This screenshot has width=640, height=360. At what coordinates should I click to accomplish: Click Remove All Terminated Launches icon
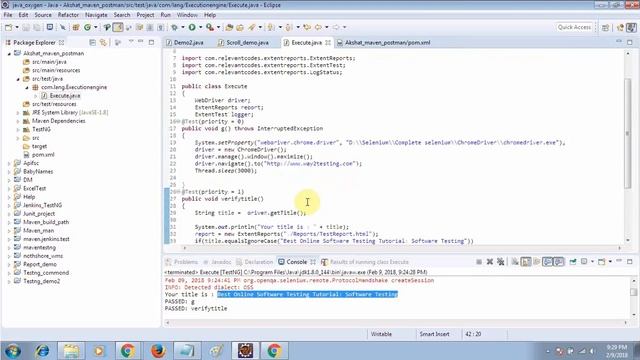pos(500,262)
